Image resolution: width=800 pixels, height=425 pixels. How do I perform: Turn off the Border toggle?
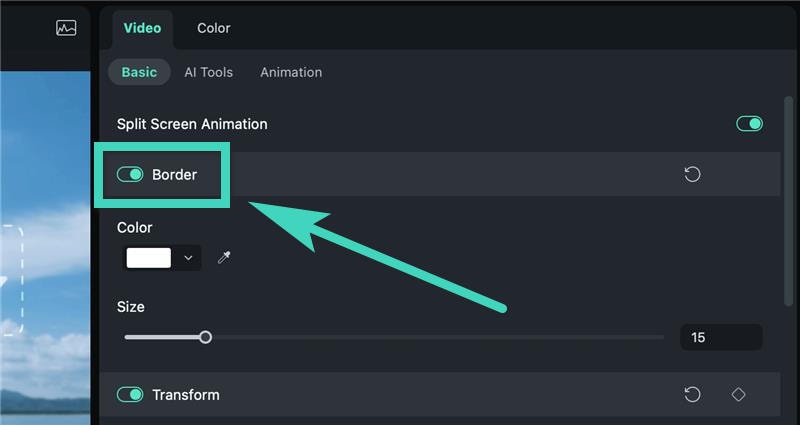pyautogui.click(x=130, y=175)
